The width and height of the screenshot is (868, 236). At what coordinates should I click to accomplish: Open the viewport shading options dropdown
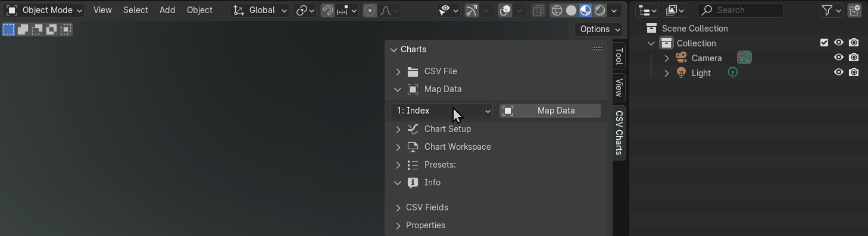pyautogui.click(x=614, y=10)
